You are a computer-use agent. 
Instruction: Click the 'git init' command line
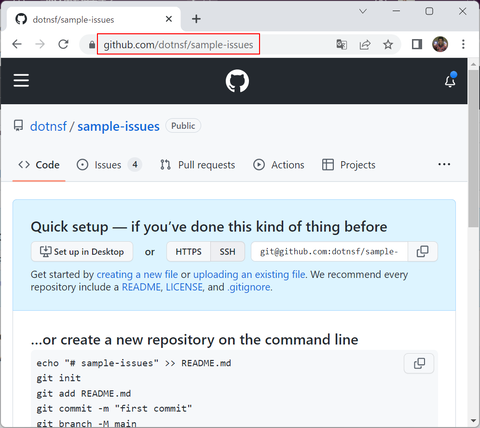pos(59,378)
